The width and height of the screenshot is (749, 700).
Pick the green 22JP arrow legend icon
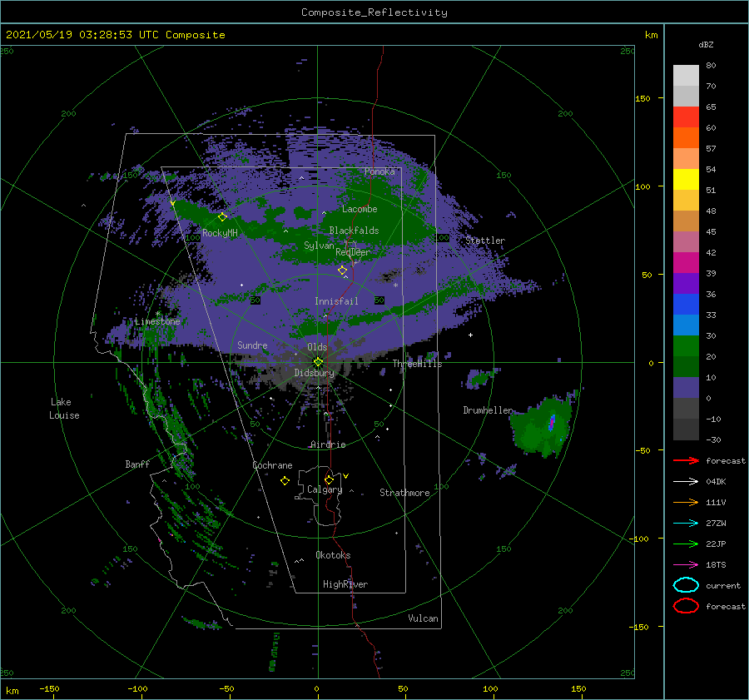point(686,544)
